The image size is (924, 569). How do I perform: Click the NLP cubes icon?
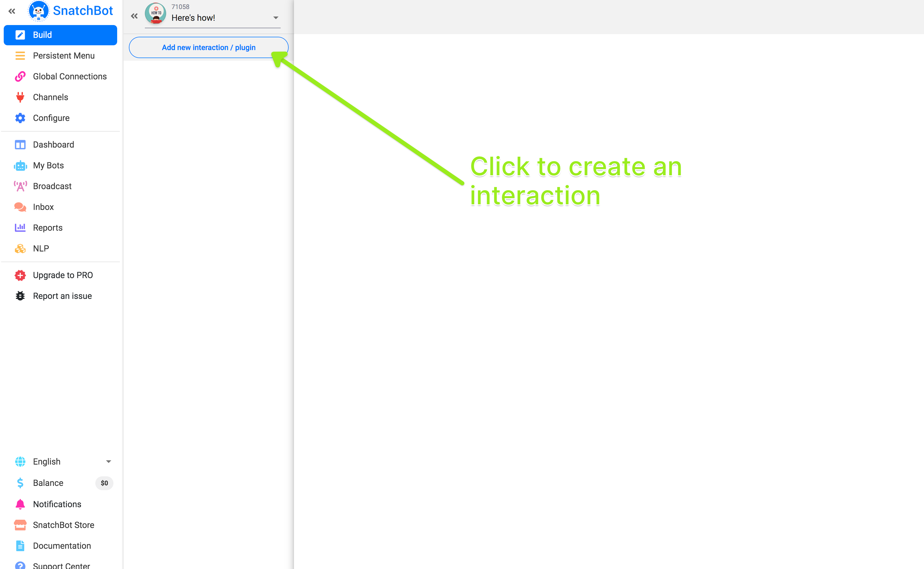(x=20, y=249)
